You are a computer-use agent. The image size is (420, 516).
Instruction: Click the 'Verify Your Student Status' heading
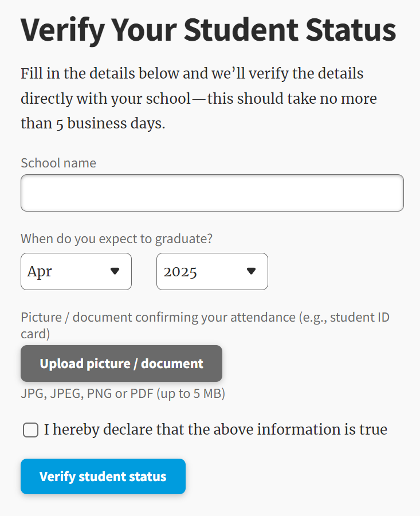click(x=209, y=30)
